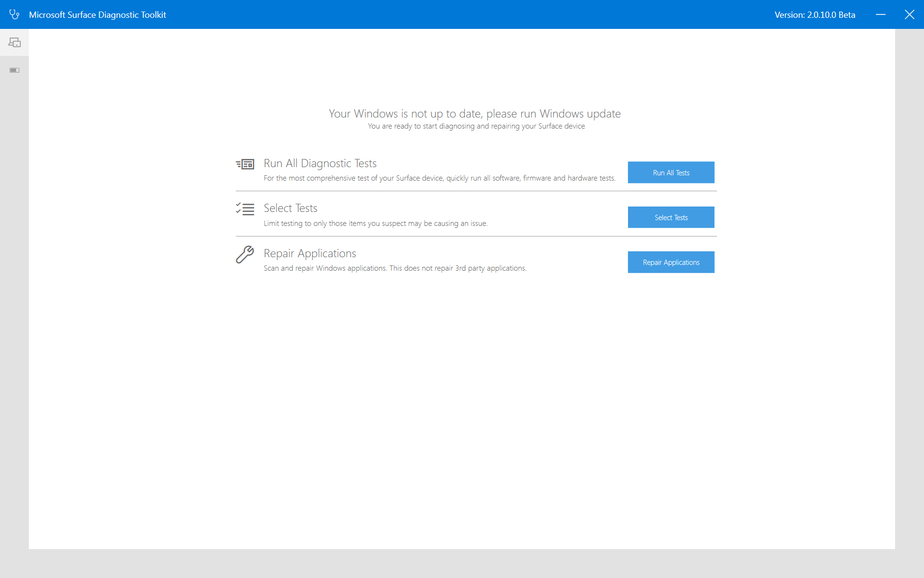The image size is (924, 578).
Task: Select the Select Tests option
Action: [x=671, y=217]
